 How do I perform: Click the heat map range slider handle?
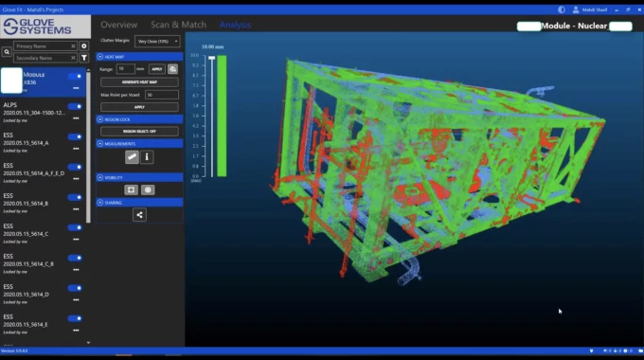(x=212, y=58)
